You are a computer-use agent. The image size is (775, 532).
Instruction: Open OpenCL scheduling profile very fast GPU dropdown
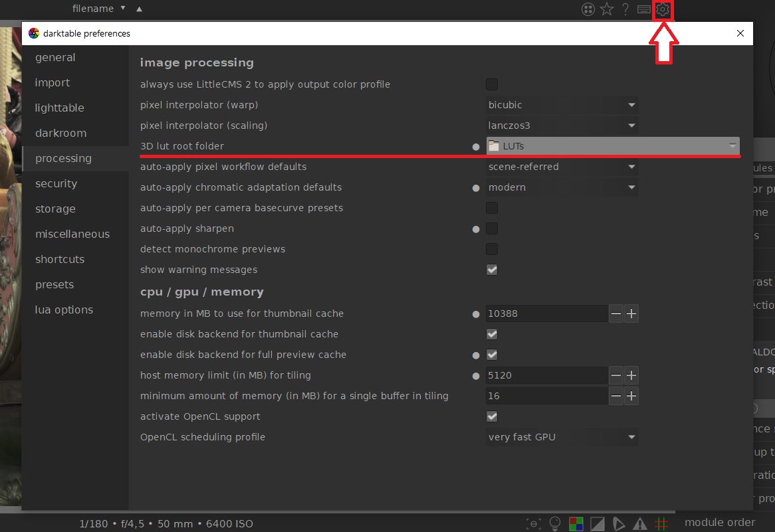click(x=562, y=437)
